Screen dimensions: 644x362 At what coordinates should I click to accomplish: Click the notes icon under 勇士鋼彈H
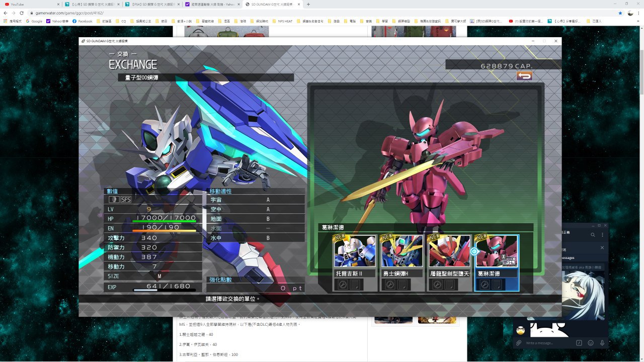[403, 285]
